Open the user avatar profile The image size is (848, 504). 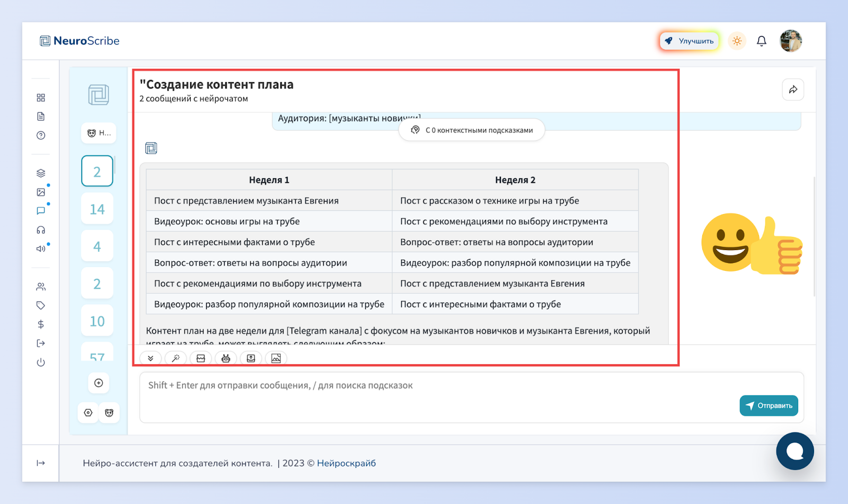tap(791, 41)
